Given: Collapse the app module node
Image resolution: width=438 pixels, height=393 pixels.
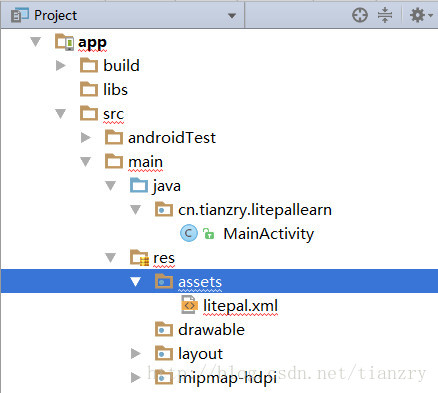Looking at the screenshot, I should pyautogui.click(x=35, y=42).
